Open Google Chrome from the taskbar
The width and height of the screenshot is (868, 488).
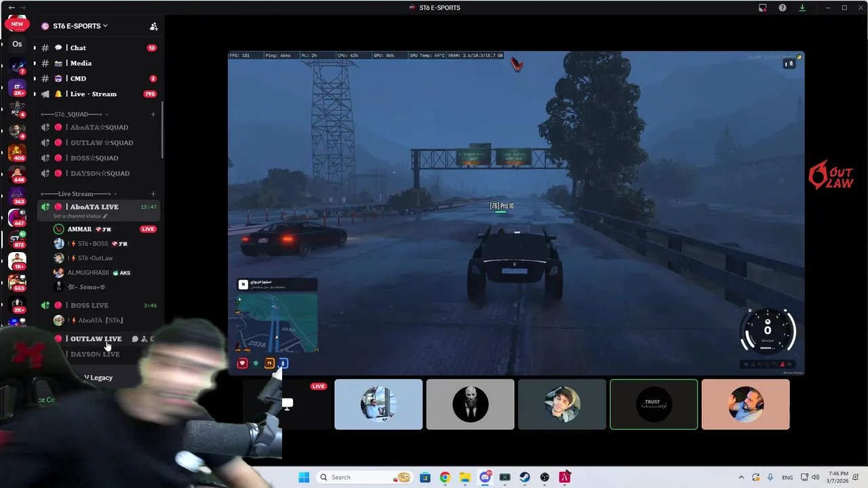(x=445, y=477)
